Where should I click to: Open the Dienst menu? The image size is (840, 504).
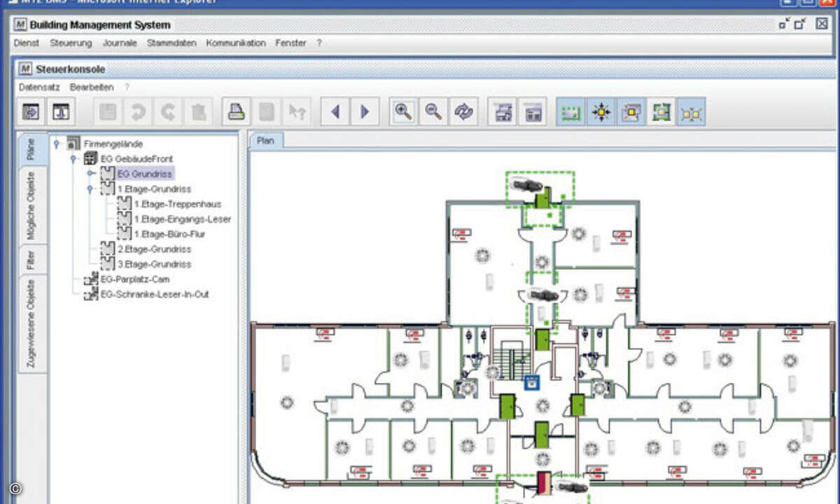pos(27,43)
